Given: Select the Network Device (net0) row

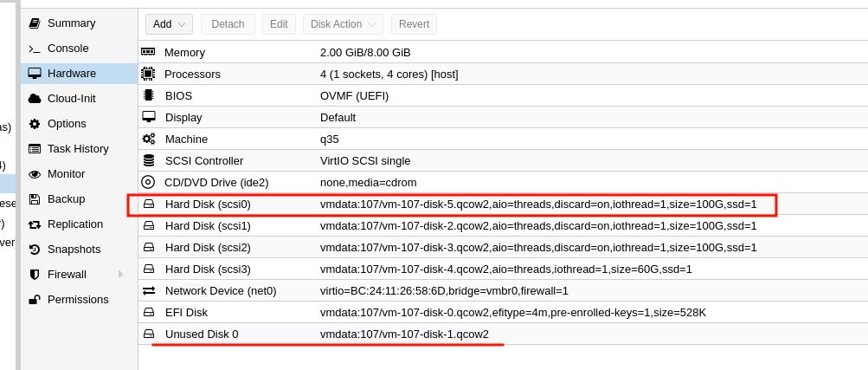Looking at the screenshot, I should 503,291.
